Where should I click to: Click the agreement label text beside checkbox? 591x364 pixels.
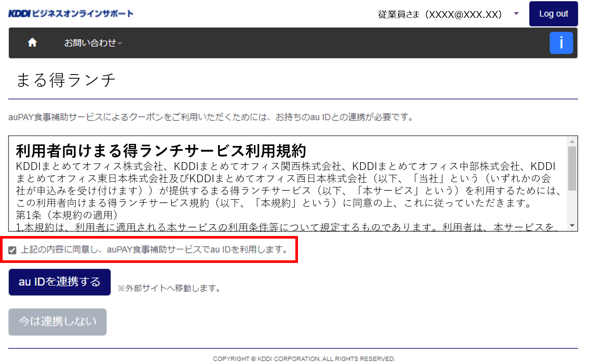point(155,249)
